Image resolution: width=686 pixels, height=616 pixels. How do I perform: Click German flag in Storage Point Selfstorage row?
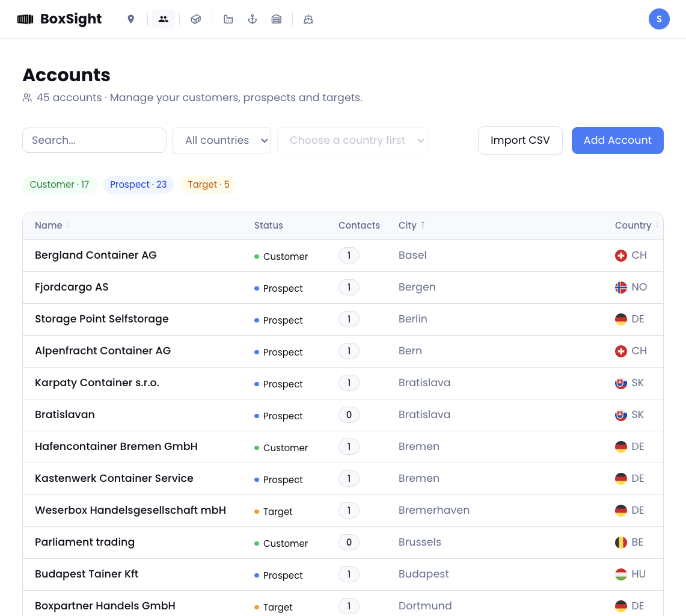[621, 319]
